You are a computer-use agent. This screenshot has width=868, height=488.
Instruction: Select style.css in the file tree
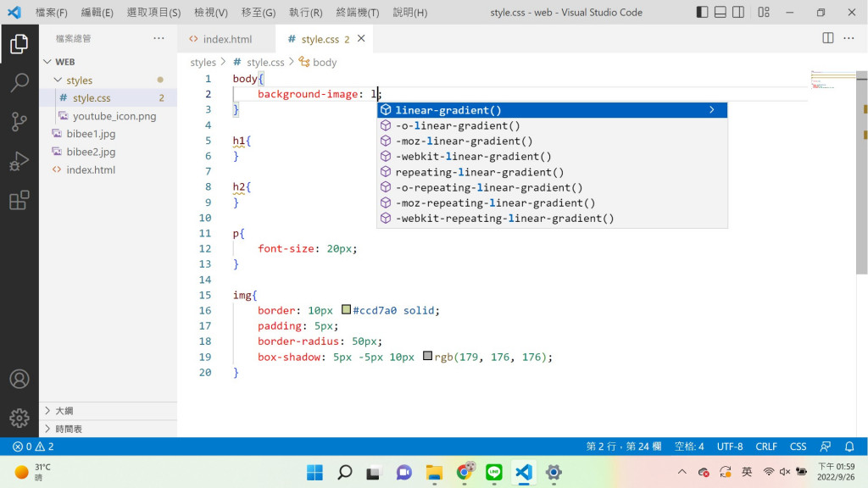click(x=108, y=98)
